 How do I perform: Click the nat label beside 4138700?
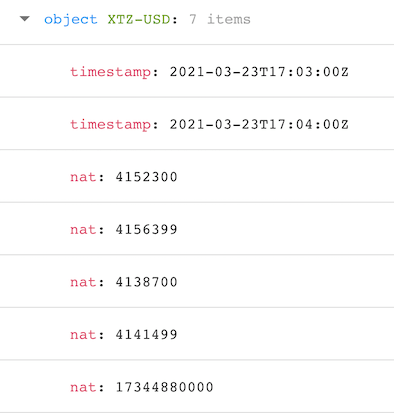coord(83,282)
